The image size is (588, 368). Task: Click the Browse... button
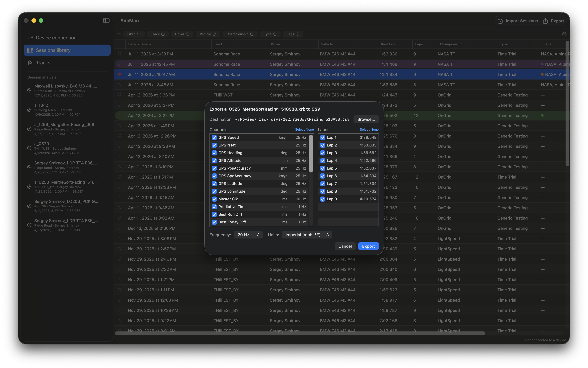click(x=366, y=120)
